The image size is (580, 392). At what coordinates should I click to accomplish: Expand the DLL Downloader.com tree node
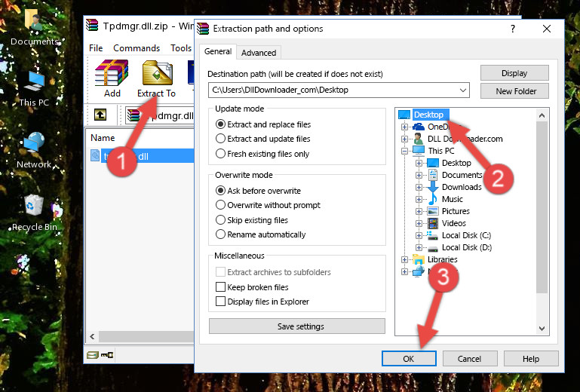point(404,139)
